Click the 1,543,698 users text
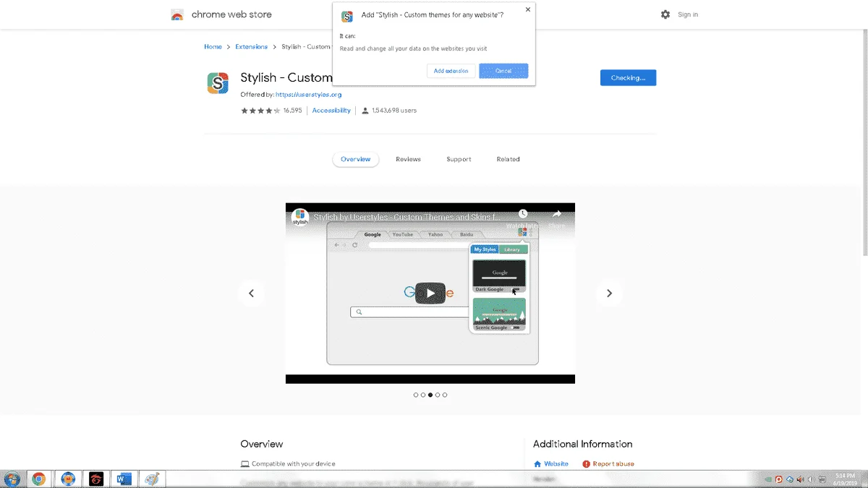Viewport: 868px width, 488px height. [394, 111]
